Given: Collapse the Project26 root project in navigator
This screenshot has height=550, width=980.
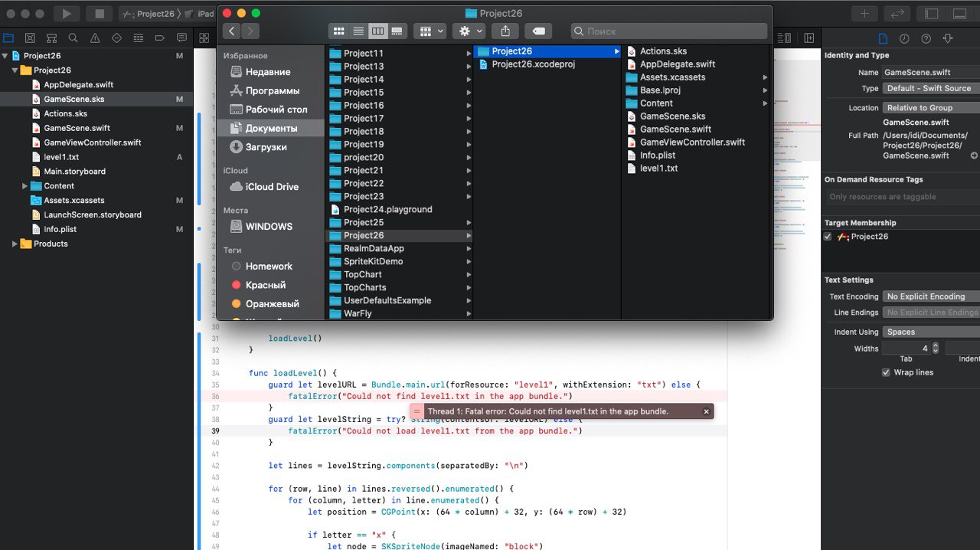Looking at the screenshot, I should tap(5, 56).
